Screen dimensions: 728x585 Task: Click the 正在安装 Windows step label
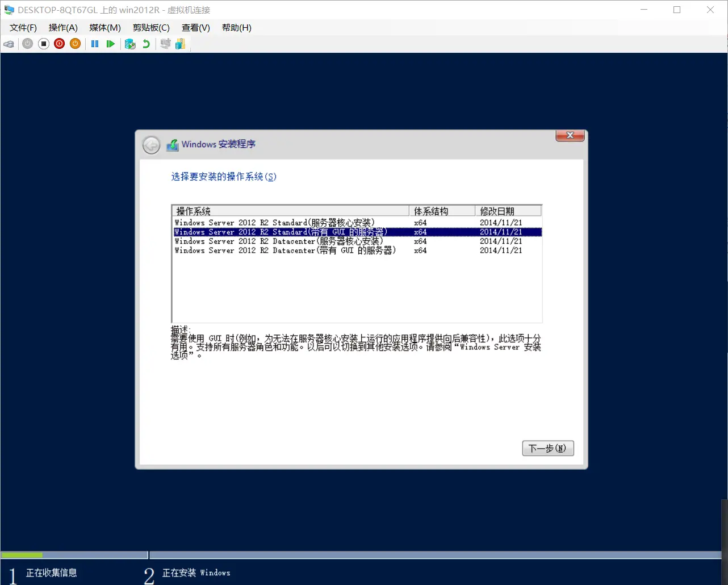tap(196, 573)
